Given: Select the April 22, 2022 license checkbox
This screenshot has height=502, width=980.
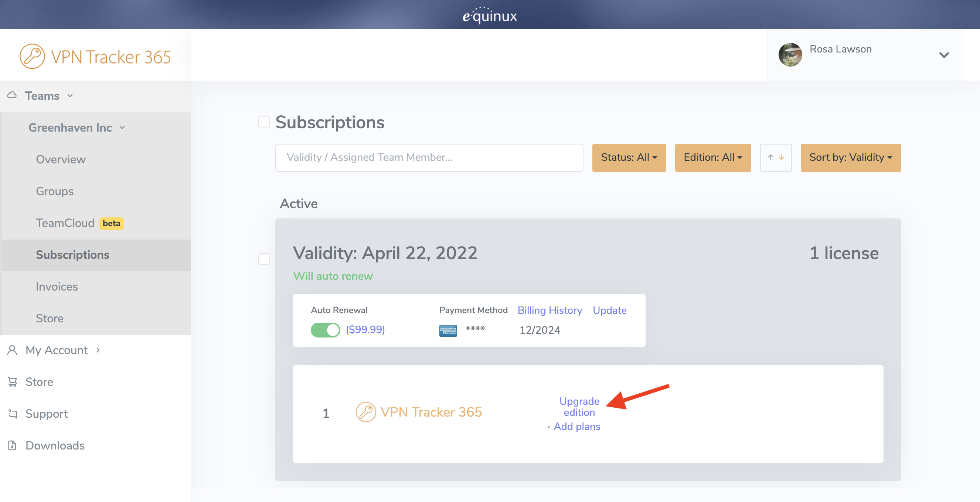Looking at the screenshot, I should [x=264, y=259].
